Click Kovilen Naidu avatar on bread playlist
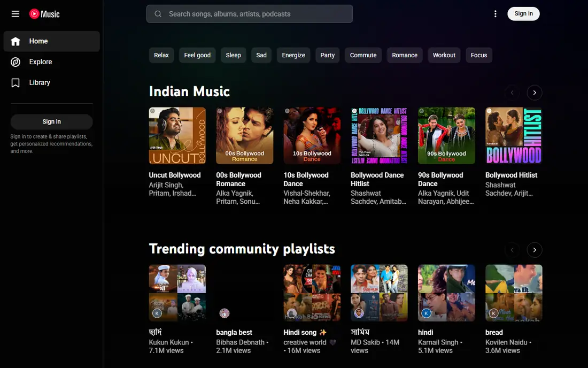This screenshot has width=588, height=368. (x=493, y=313)
